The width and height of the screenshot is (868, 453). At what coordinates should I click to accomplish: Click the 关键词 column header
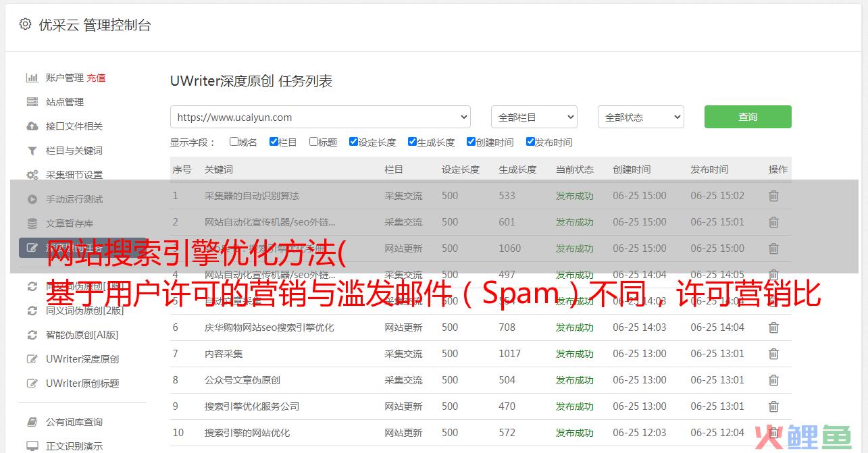point(219,169)
